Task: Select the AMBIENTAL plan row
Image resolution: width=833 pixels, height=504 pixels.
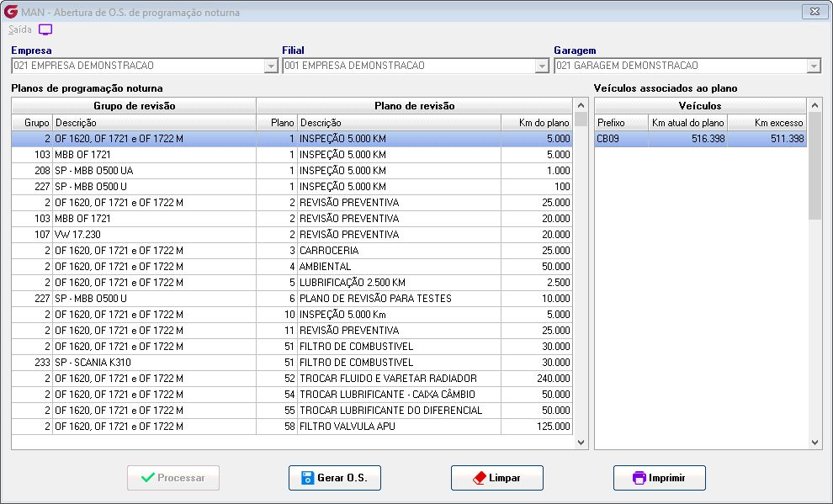Action: (x=292, y=266)
